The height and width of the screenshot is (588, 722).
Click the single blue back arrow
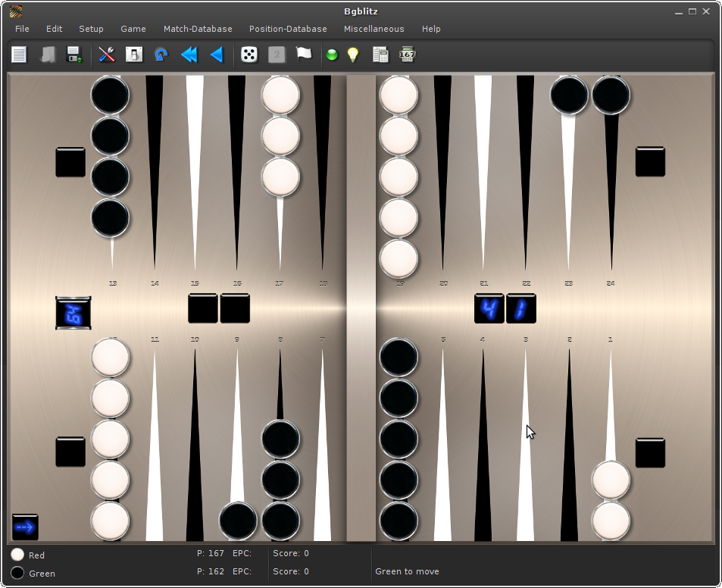click(217, 55)
